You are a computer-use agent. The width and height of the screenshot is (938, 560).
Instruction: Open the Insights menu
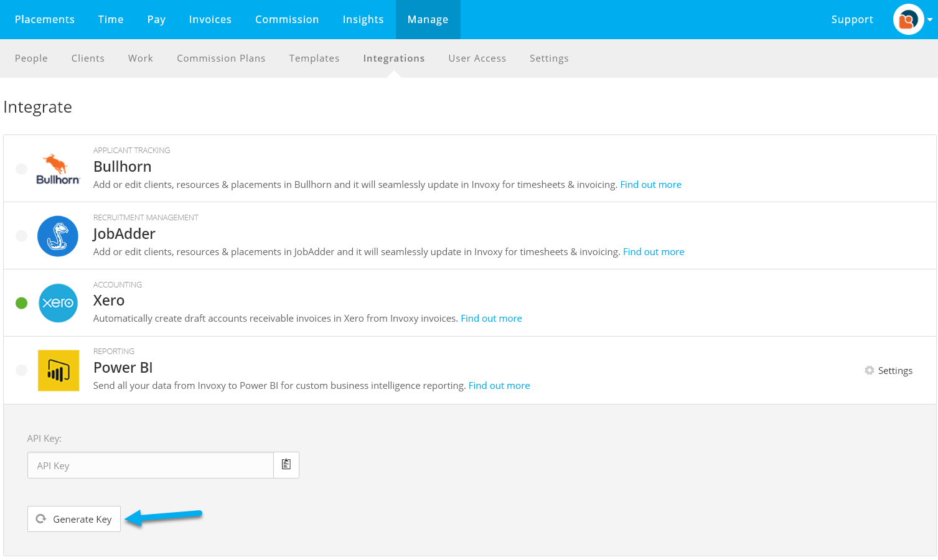363,19
